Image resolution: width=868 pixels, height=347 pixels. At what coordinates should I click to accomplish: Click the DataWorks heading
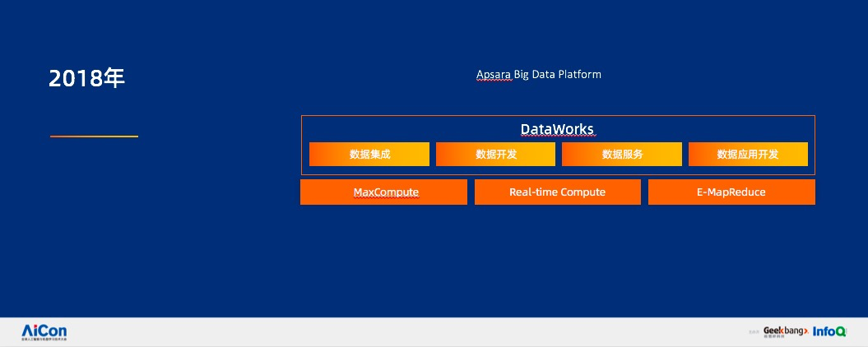tap(557, 129)
